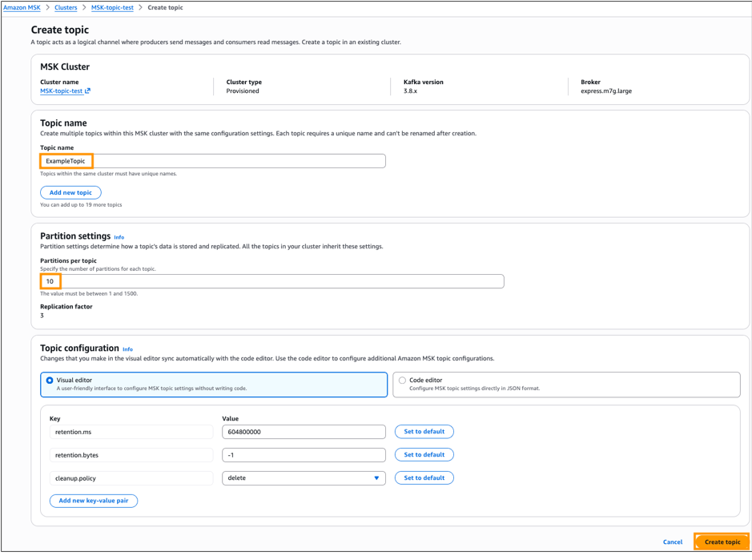This screenshot has height=560, width=752.
Task: Click Info link next to Topic configuration
Action: coord(127,349)
